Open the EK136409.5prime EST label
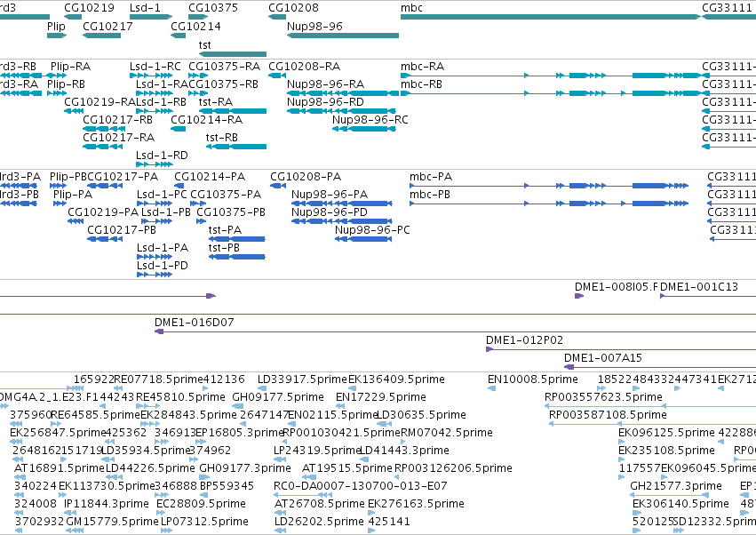 tap(397, 379)
